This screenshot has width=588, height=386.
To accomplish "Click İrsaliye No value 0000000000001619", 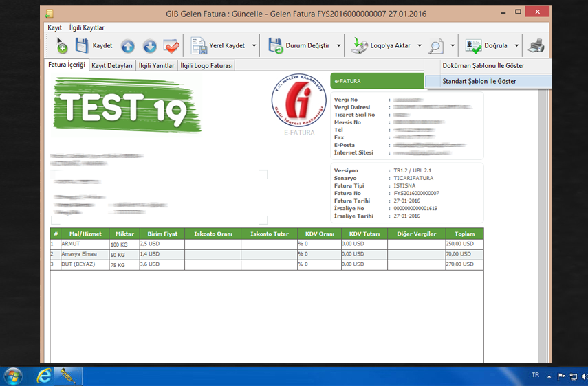I will point(415,209).
